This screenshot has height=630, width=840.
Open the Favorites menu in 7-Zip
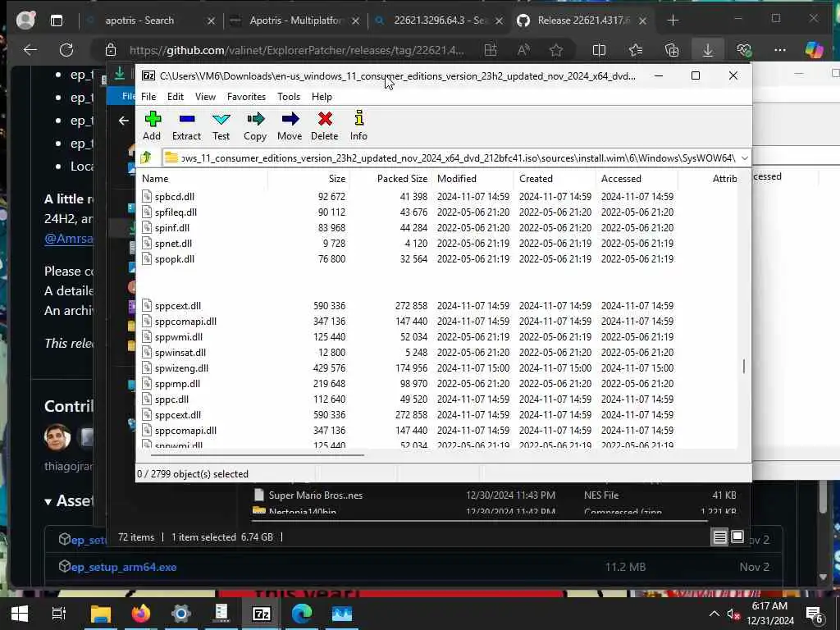246,97
